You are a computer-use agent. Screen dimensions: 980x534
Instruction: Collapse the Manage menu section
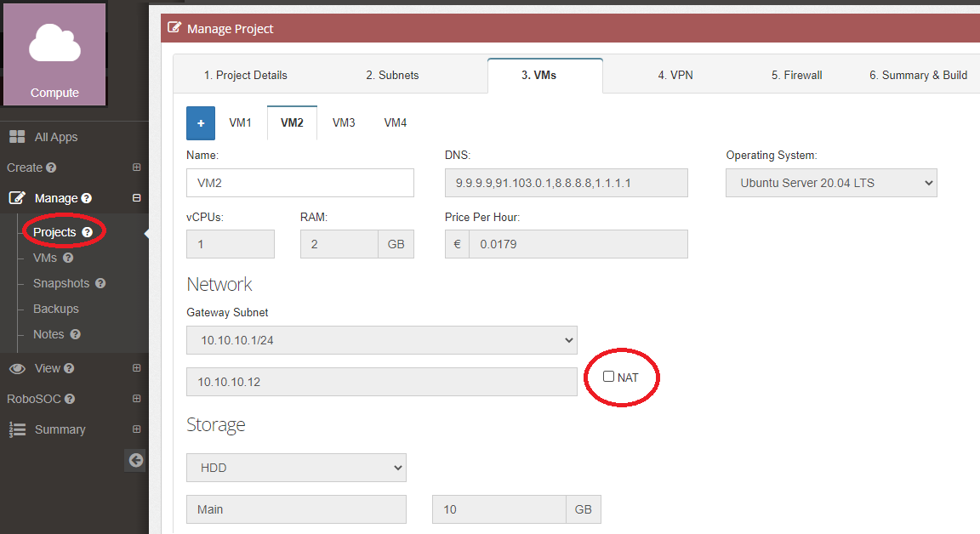pyautogui.click(x=136, y=198)
